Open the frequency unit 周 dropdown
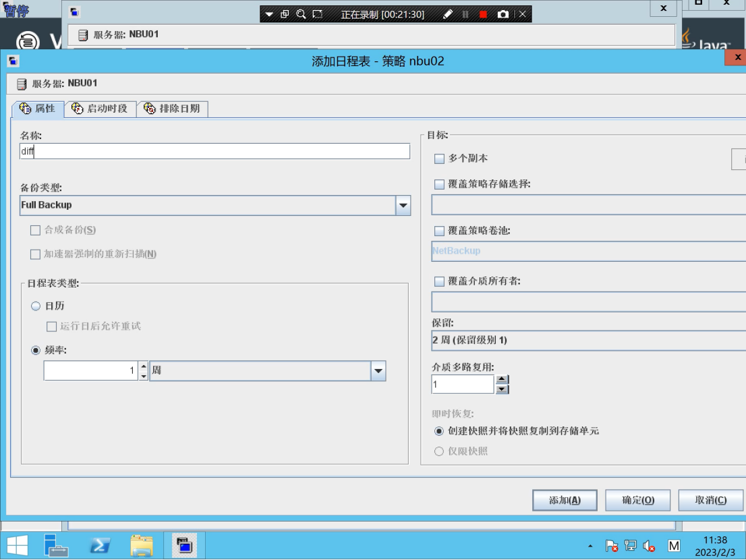The height and width of the screenshot is (560, 746). pos(378,371)
